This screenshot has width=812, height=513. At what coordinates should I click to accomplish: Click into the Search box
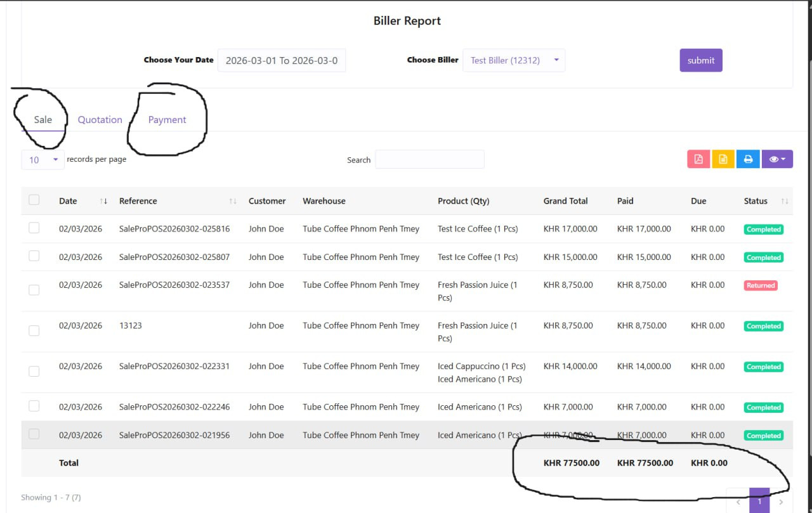pos(429,159)
